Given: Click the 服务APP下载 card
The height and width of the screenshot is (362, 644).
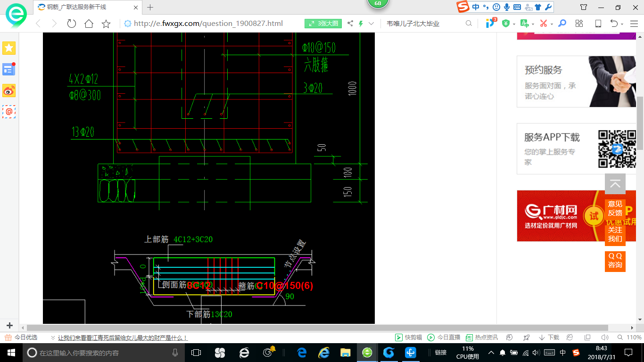Looking at the screenshot, I should [577, 149].
